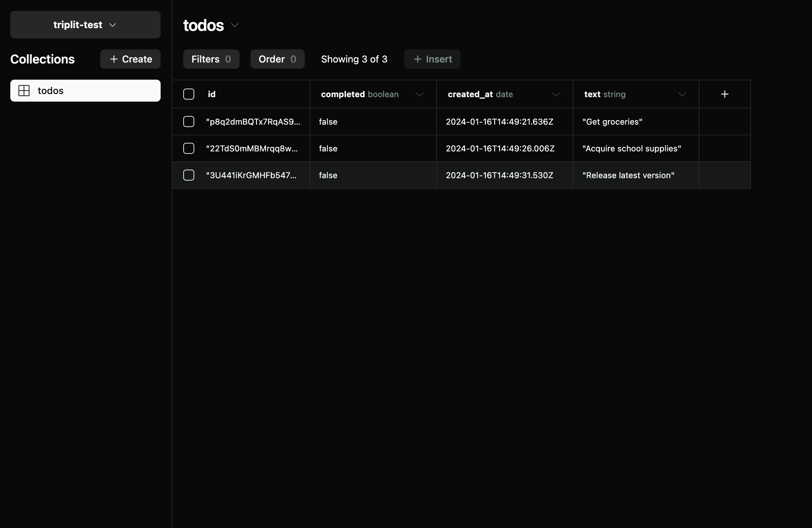Viewport: 812px width, 528px height.
Task: Click Create to add a new collection
Action: tap(130, 59)
